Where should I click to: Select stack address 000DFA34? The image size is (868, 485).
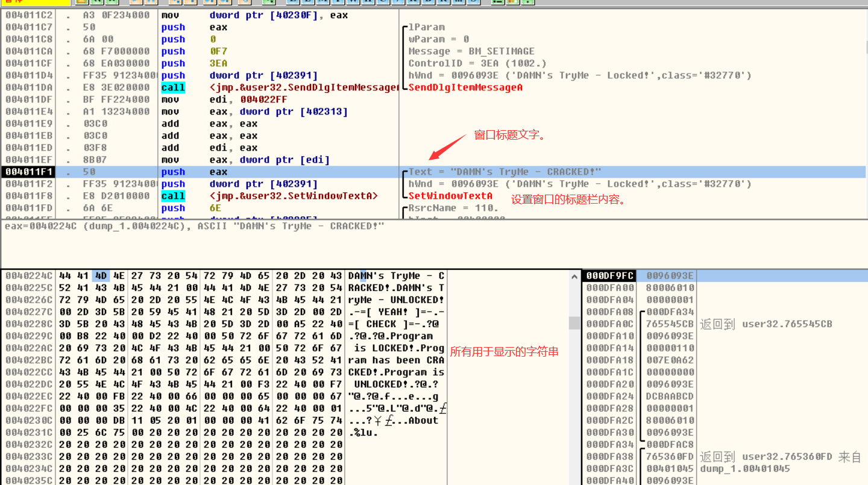pos(611,445)
